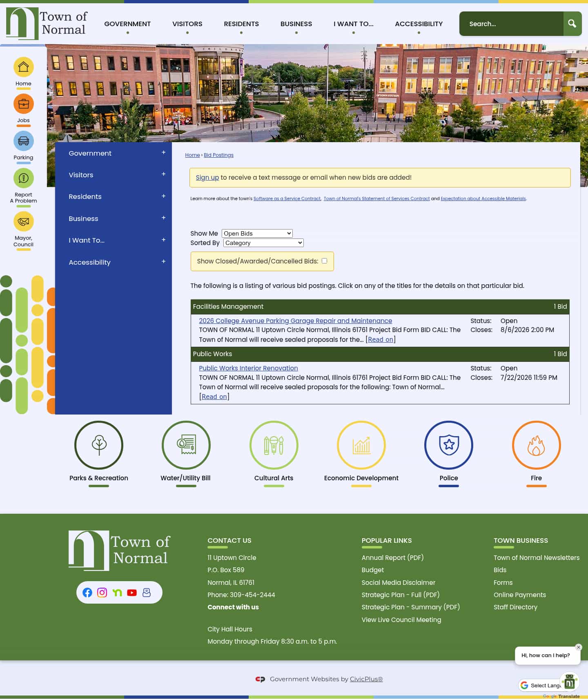The image size is (588, 700).
Task: Open 2026 College Avenue Parking Garage bid
Action: [x=295, y=321]
